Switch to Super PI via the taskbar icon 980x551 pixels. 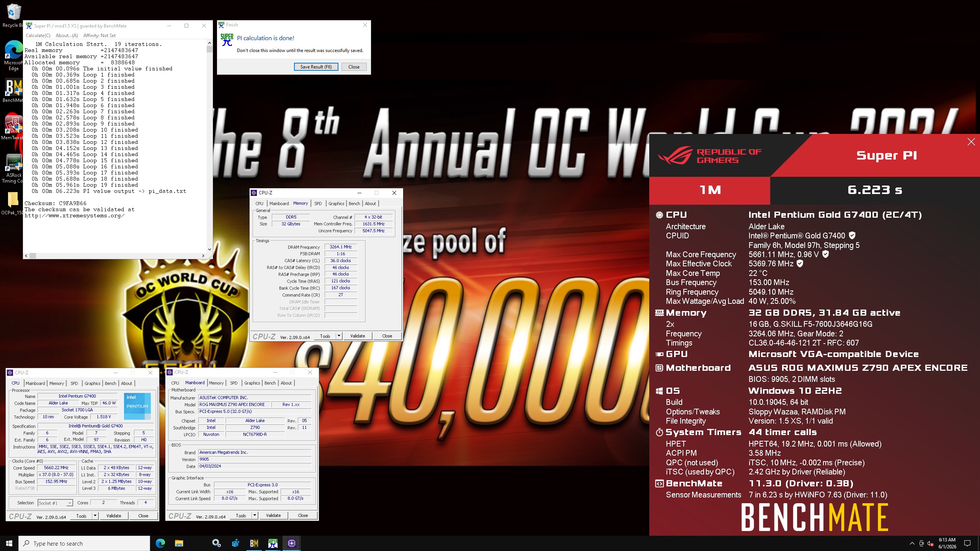273,543
